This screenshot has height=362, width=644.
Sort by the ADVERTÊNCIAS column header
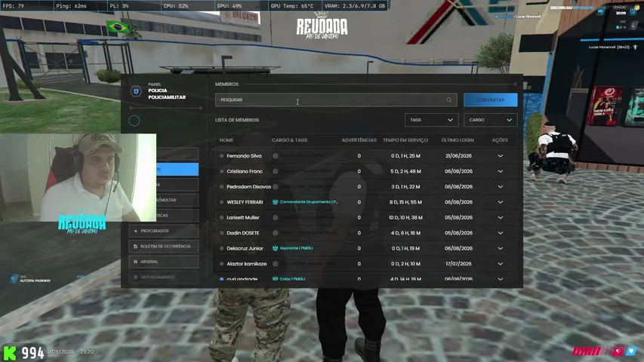click(359, 140)
